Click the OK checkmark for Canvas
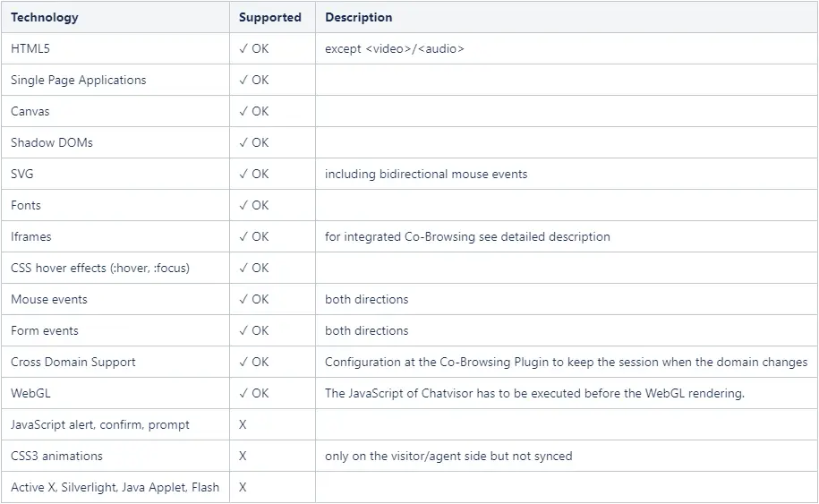This screenshot has width=819, height=504. [x=254, y=111]
